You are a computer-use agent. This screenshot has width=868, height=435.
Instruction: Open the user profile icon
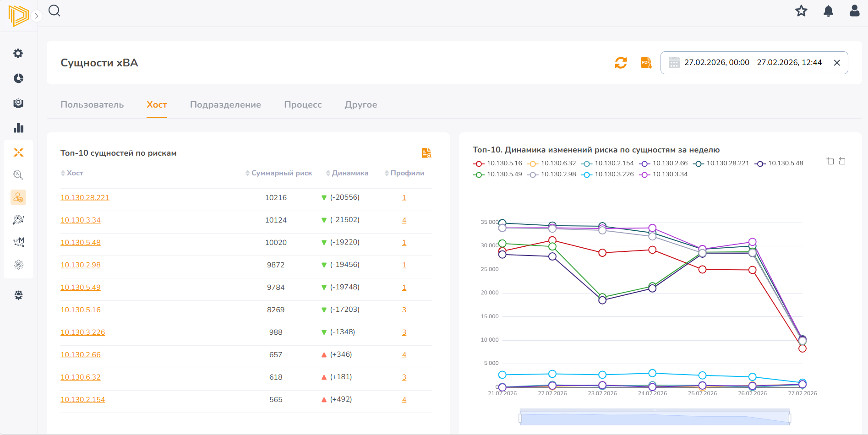[854, 11]
